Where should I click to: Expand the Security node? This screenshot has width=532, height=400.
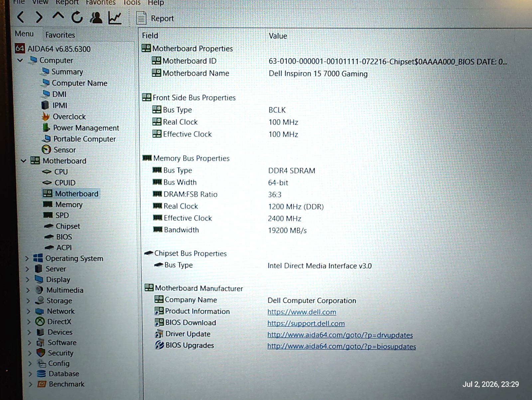coord(30,353)
